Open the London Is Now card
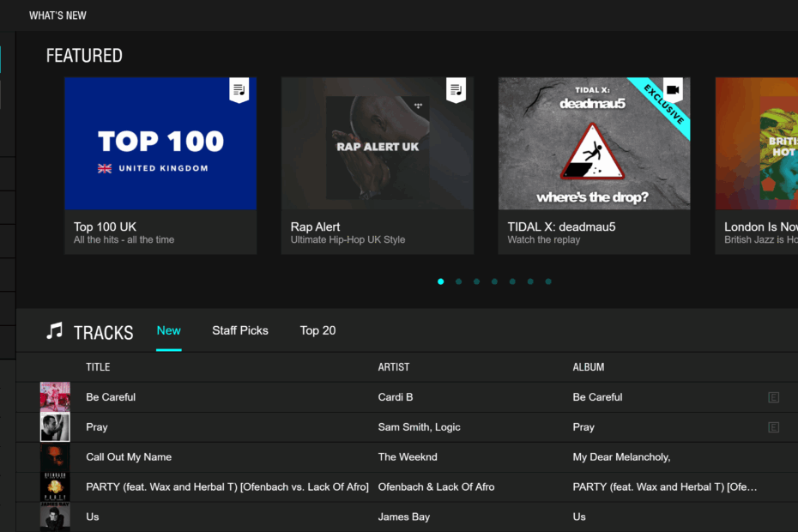 [757, 166]
